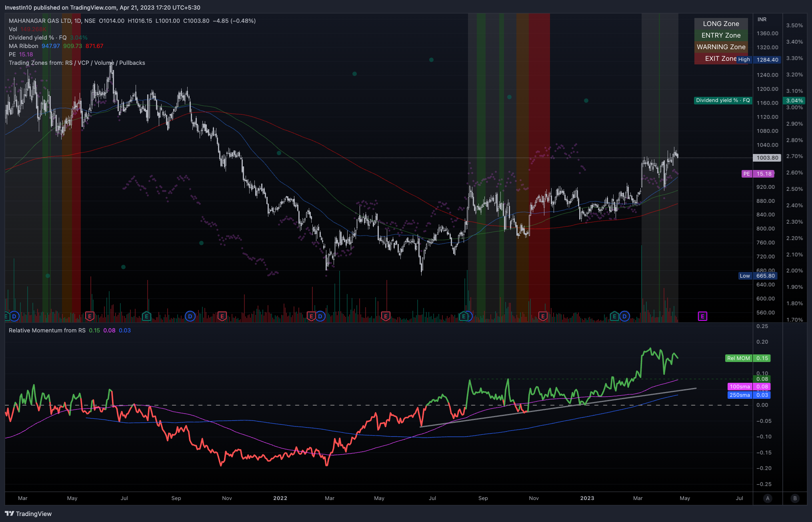The height and width of the screenshot is (522, 812).
Task: Click the 3.50% yield axis label
Action: (794, 25)
